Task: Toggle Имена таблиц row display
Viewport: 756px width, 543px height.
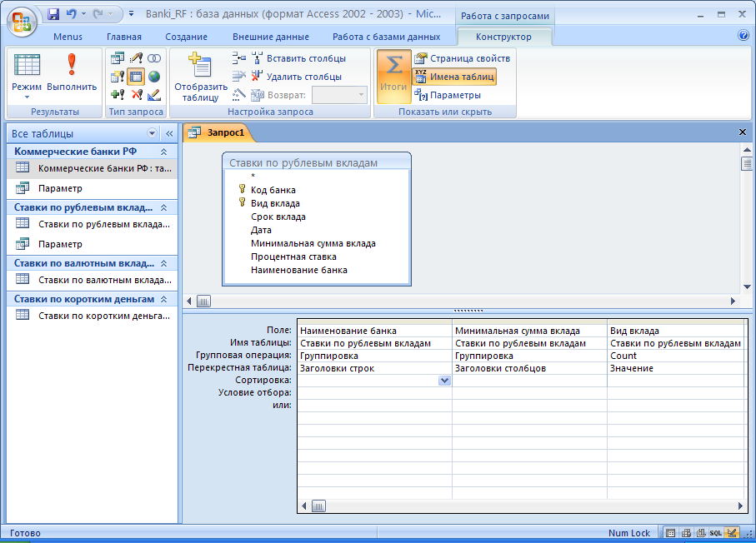Action: coord(454,77)
